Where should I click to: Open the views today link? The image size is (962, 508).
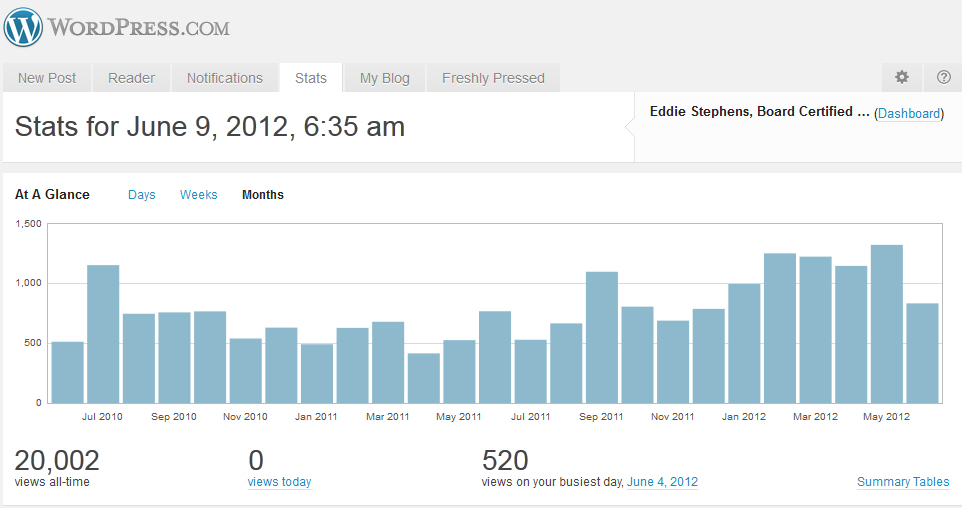pyautogui.click(x=279, y=482)
